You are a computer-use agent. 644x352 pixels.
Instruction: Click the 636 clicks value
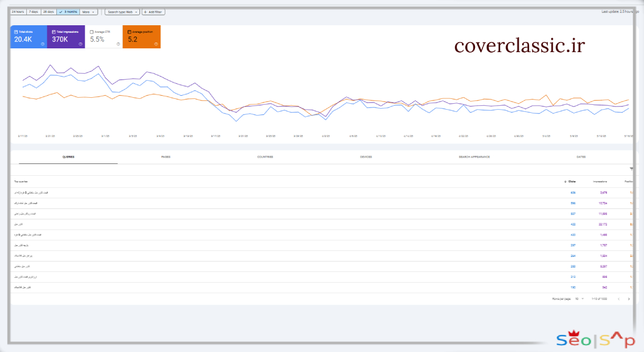point(573,192)
